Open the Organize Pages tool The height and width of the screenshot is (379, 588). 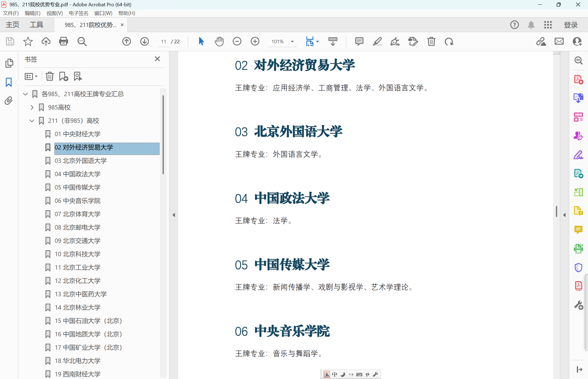(579, 117)
